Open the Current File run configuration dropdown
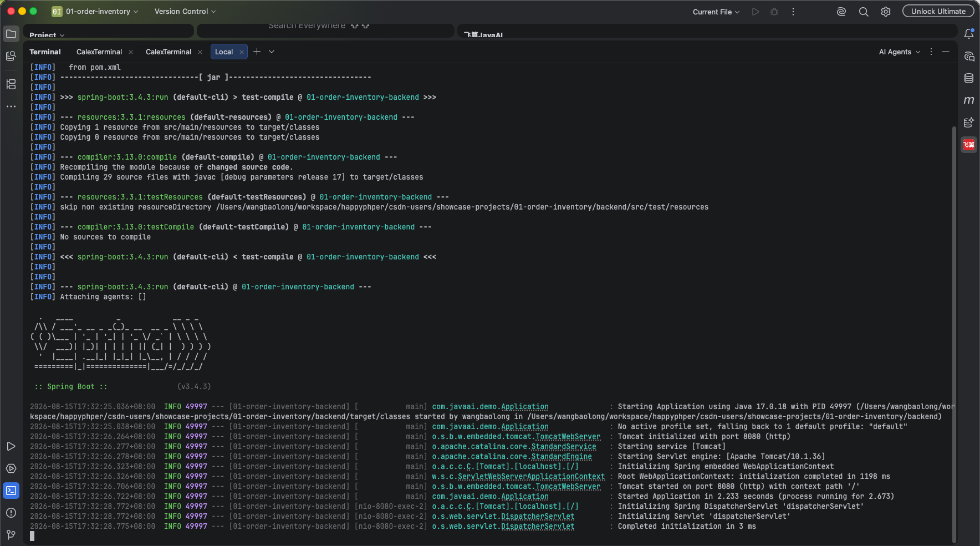 716,12
